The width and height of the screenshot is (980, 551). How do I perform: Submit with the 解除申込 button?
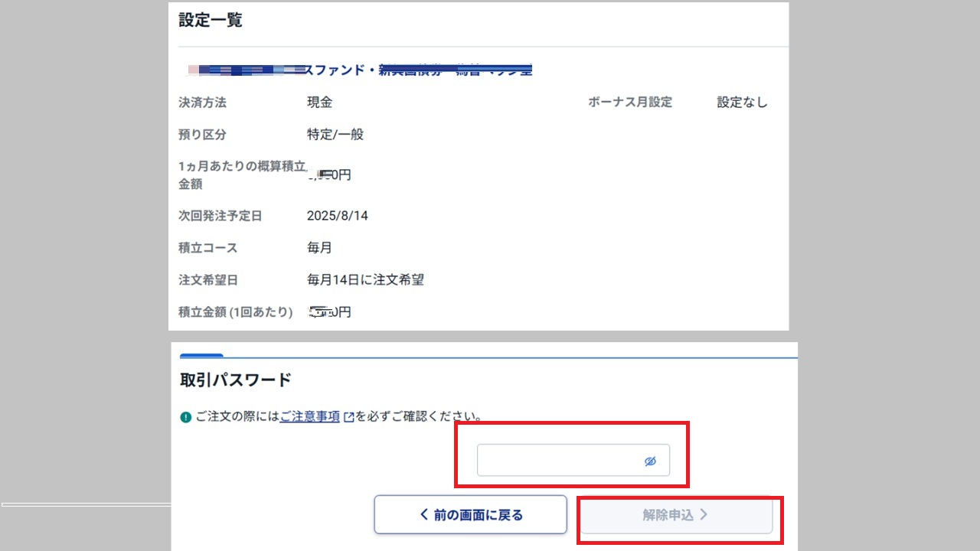click(675, 515)
